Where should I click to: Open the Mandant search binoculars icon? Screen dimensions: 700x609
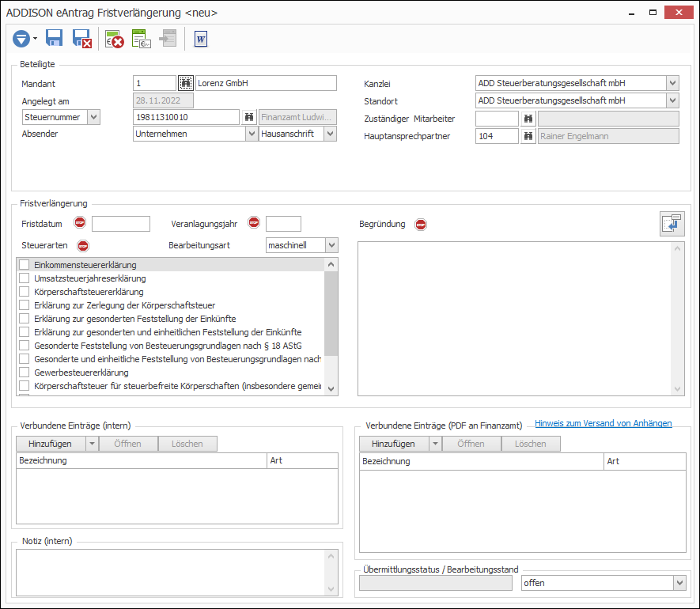(x=186, y=83)
